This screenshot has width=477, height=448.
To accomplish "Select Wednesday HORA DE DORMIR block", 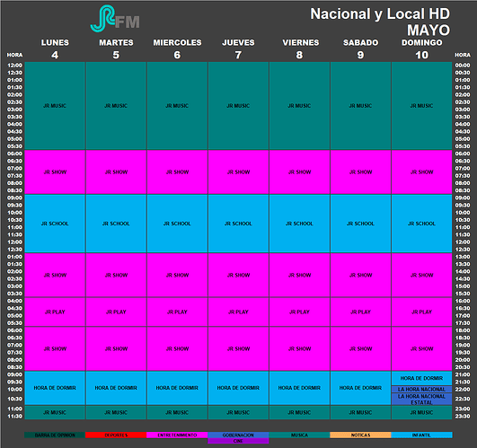I will [177, 388].
